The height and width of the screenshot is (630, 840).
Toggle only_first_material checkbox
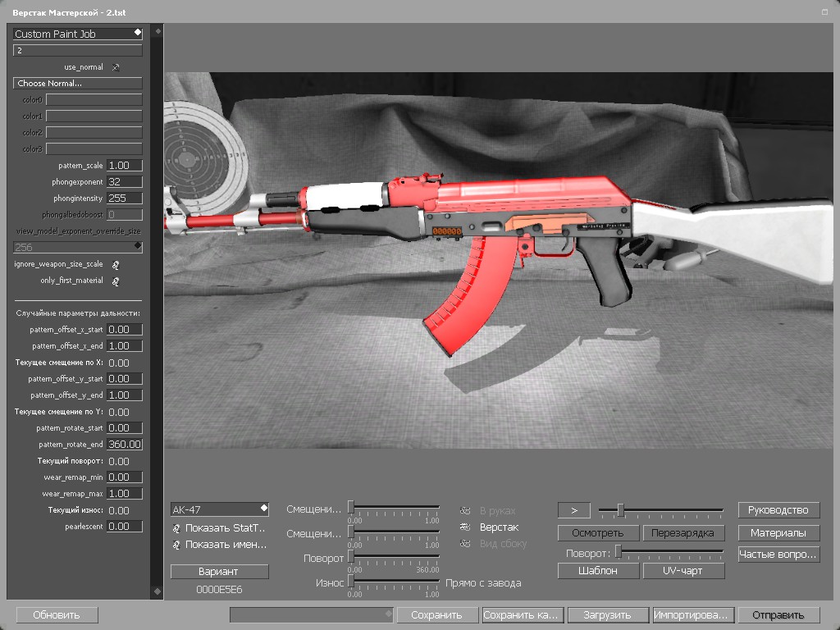pyautogui.click(x=115, y=281)
